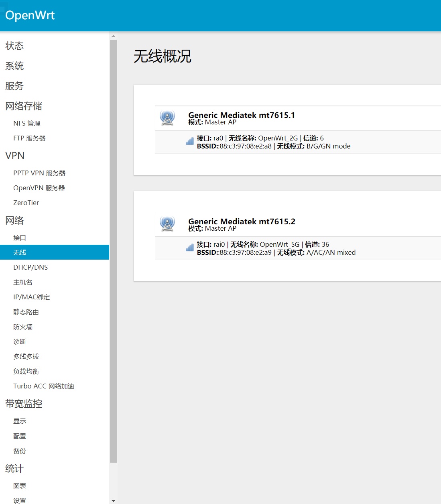Click the mt7615.1 wireless antenna icon
The width and height of the screenshot is (441, 504).
[167, 118]
